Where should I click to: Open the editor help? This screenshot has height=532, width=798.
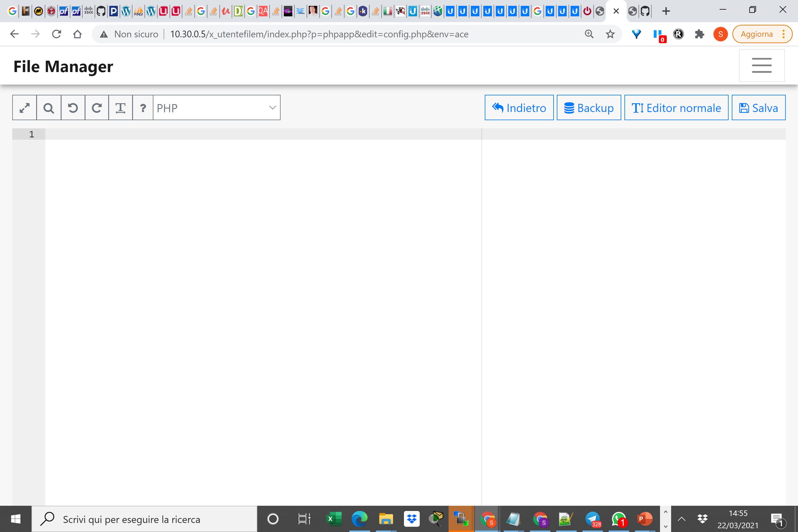(143, 108)
